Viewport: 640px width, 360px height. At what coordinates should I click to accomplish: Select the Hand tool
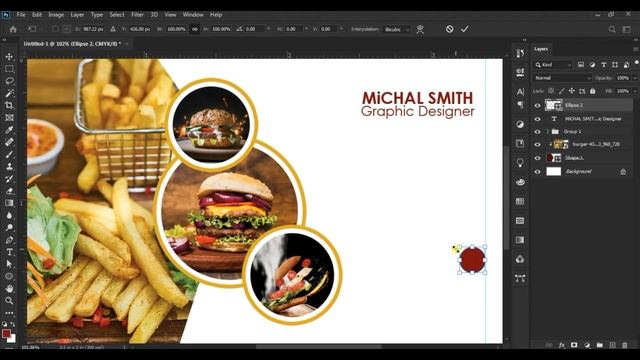tap(9, 289)
